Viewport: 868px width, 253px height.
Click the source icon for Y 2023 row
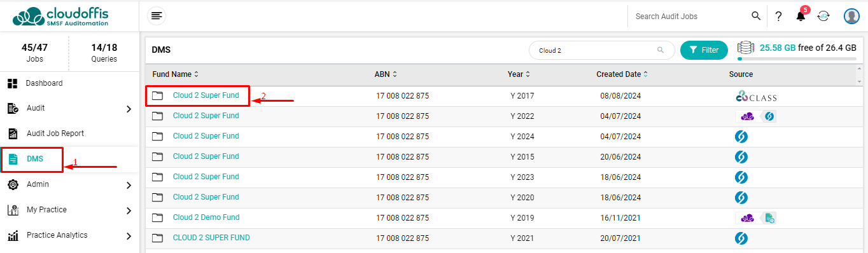(741, 177)
